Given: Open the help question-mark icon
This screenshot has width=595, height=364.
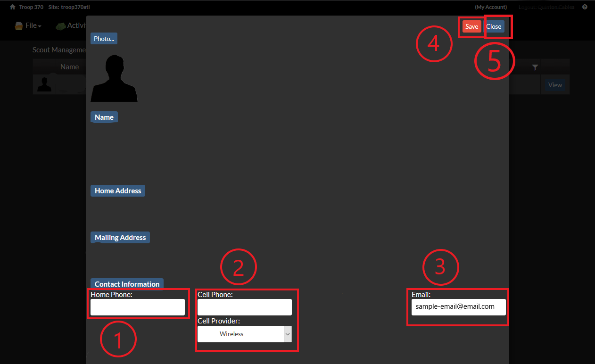Looking at the screenshot, I should (585, 7).
